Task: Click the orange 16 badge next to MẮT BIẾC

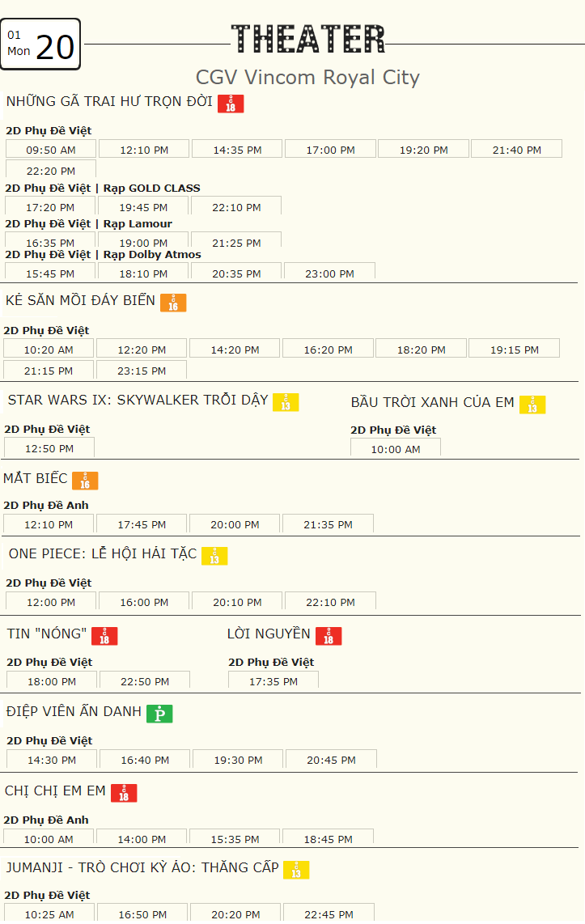Action: click(85, 481)
